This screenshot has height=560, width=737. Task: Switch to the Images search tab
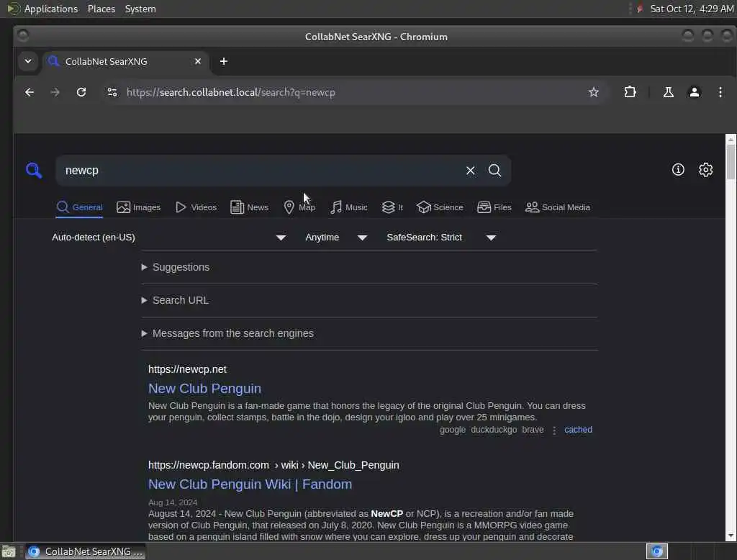(x=139, y=207)
